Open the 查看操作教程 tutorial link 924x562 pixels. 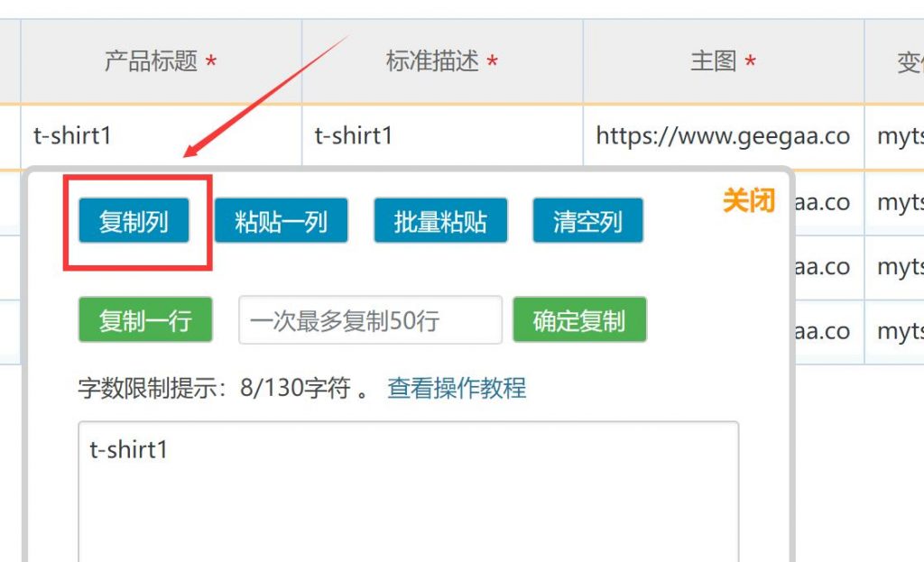click(457, 388)
